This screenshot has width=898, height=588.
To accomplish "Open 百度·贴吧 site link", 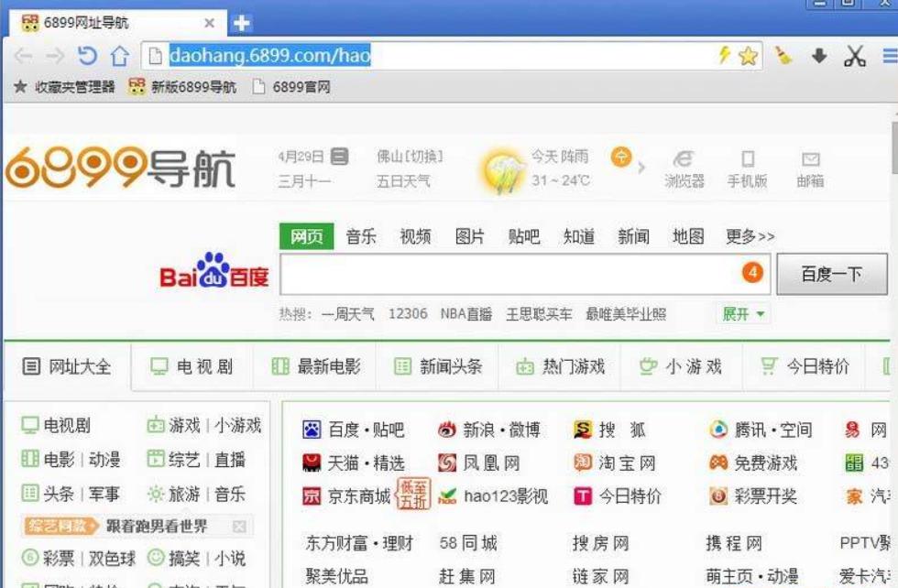I will tap(354, 430).
